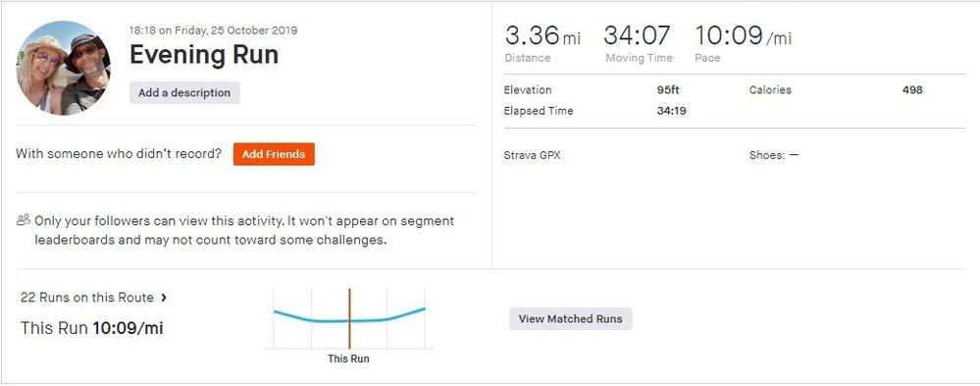980x386 pixels.
Task: Open the athlete profile photo
Action: point(63,68)
